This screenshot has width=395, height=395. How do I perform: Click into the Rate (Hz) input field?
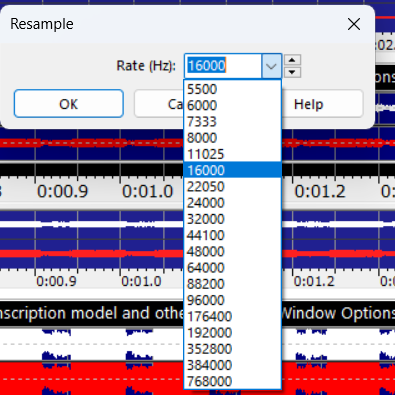223,66
